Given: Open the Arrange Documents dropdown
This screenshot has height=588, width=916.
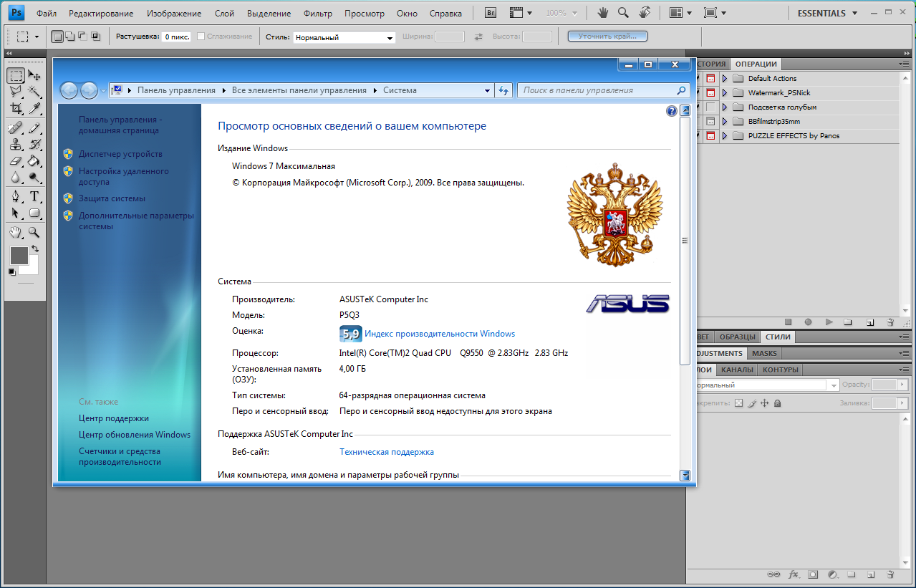Looking at the screenshot, I should pyautogui.click(x=680, y=13).
